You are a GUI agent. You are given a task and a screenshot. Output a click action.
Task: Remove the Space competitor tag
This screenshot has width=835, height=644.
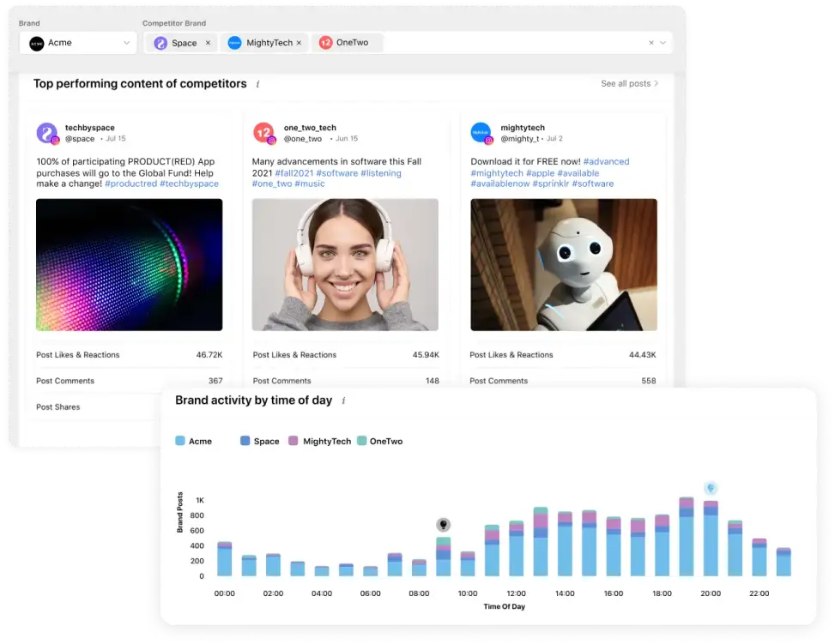point(209,43)
